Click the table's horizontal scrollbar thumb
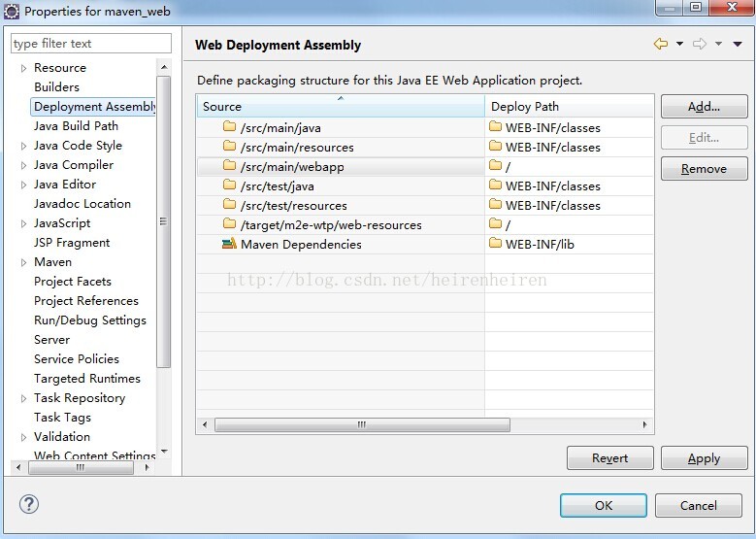The image size is (756, 539). [362, 424]
